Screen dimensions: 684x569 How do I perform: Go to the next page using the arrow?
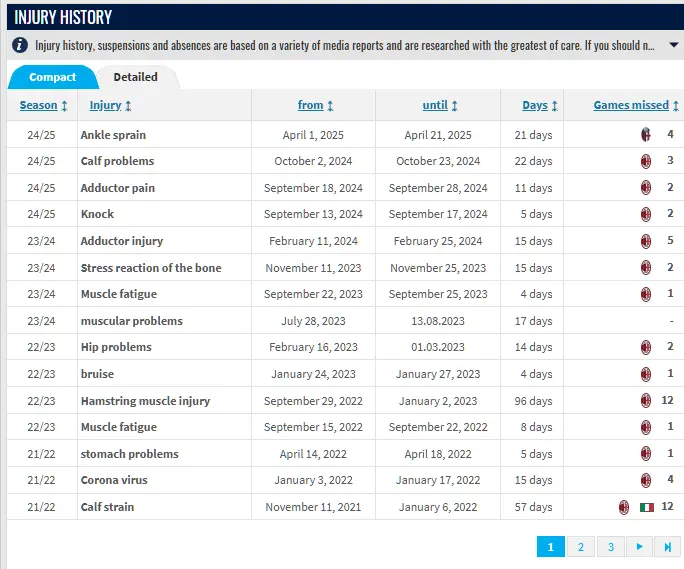(x=638, y=547)
